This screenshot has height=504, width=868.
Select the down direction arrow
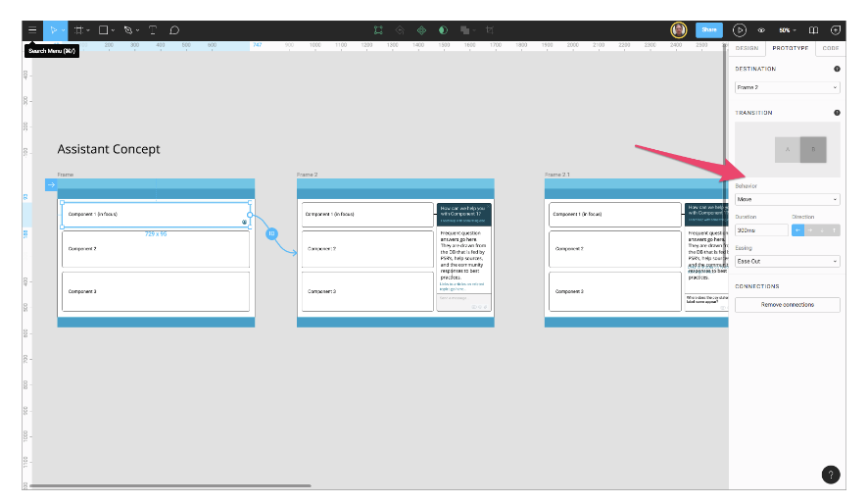pyautogui.click(x=822, y=230)
